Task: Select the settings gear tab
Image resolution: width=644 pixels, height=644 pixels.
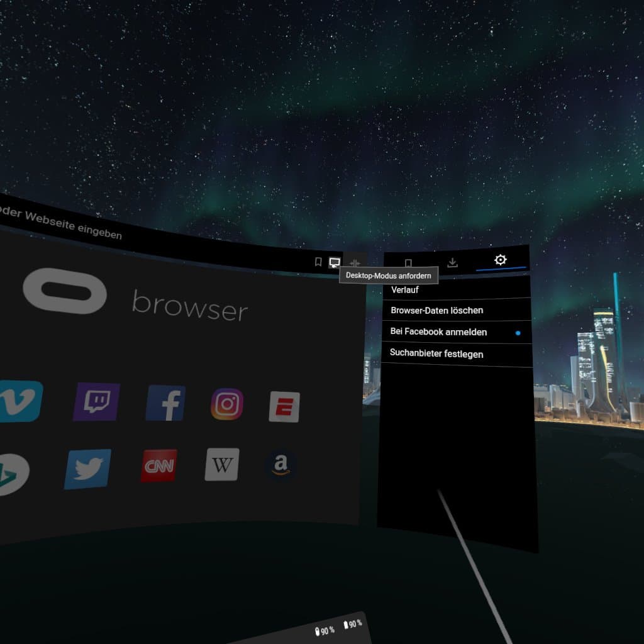Action: point(500,260)
